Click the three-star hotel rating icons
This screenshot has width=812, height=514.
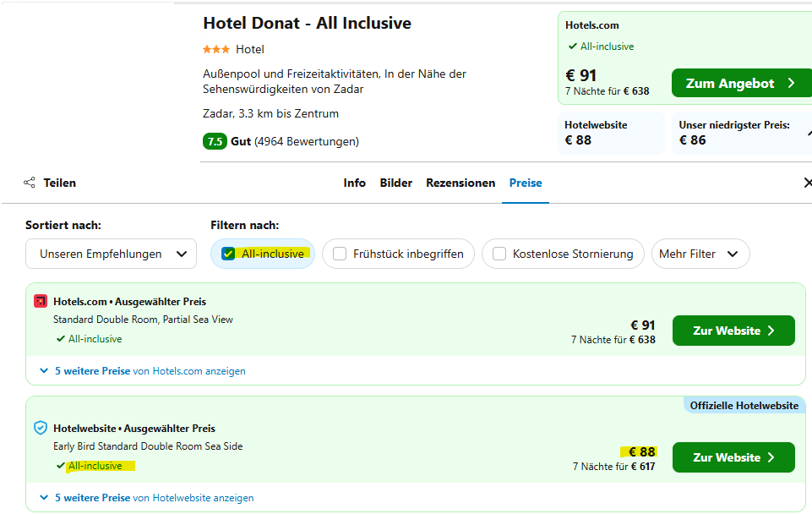coord(216,49)
